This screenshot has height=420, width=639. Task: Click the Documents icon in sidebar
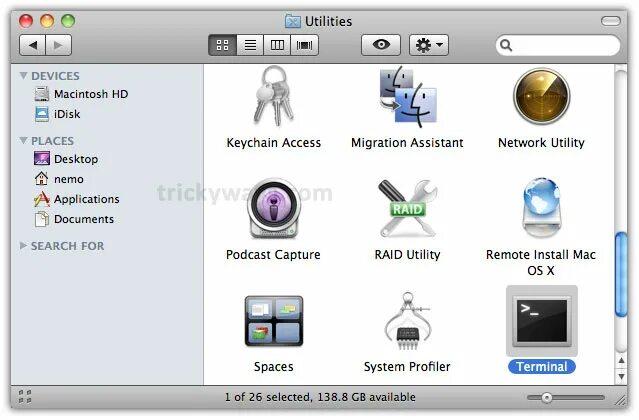tap(42, 219)
